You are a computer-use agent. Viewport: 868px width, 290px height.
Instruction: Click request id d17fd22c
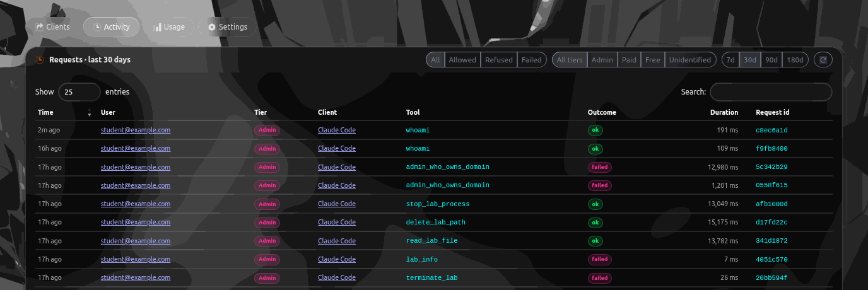point(771,223)
